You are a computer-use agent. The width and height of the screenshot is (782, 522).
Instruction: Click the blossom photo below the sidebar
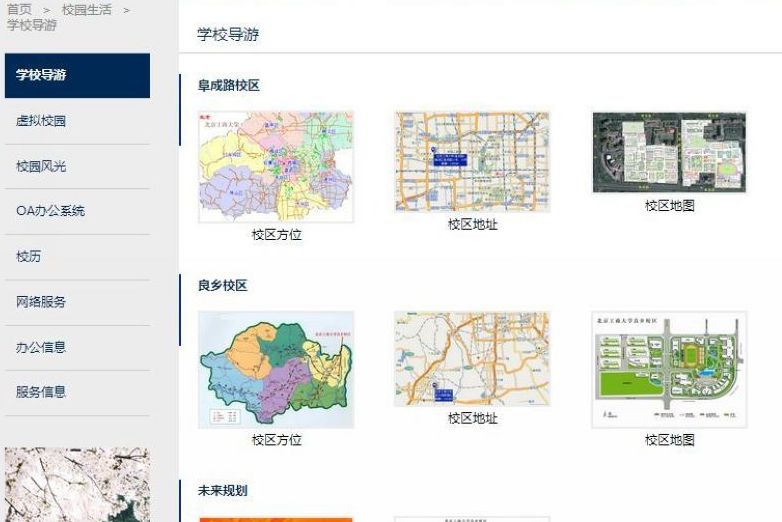(x=77, y=484)
